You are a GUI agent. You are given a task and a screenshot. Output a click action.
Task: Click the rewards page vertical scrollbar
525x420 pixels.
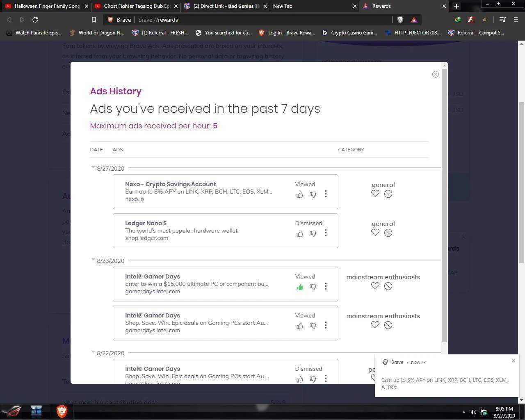coord(521,183)
